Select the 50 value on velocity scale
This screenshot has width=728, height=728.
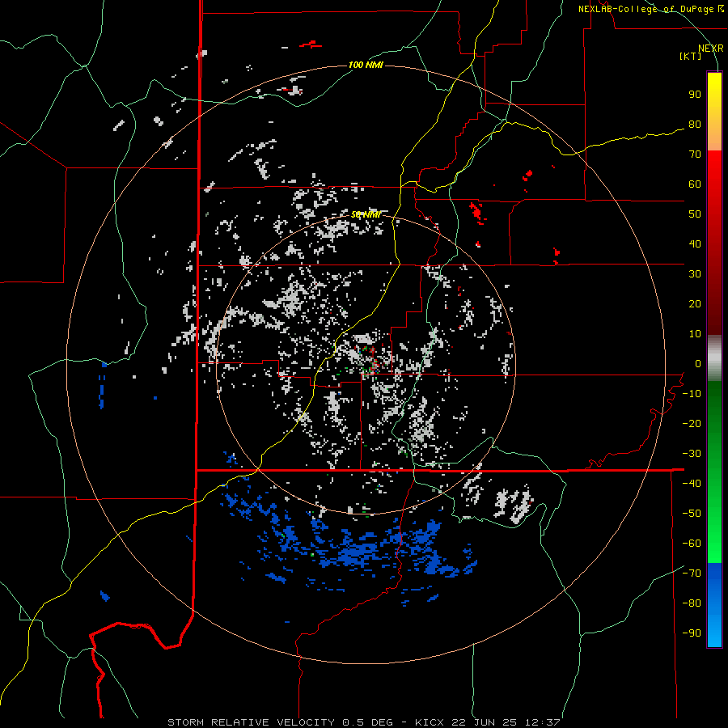pyautogui.click(x=695, y=214)
